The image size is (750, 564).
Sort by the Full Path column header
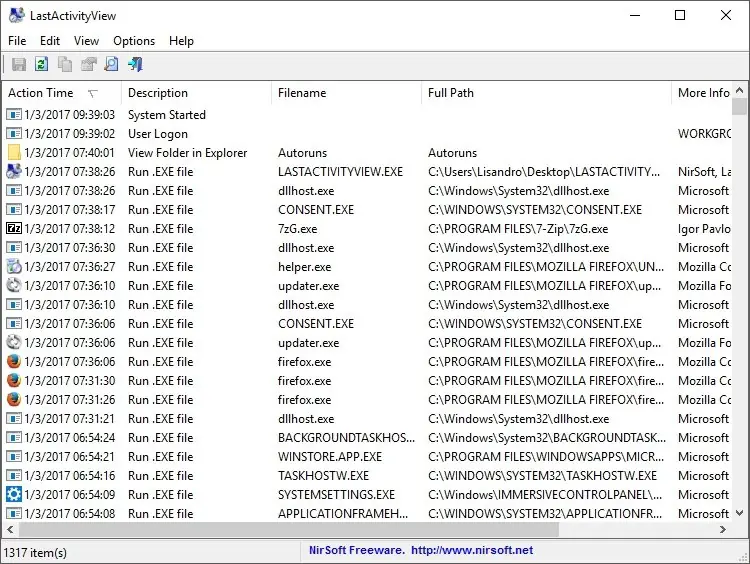(x=546, y=93)
